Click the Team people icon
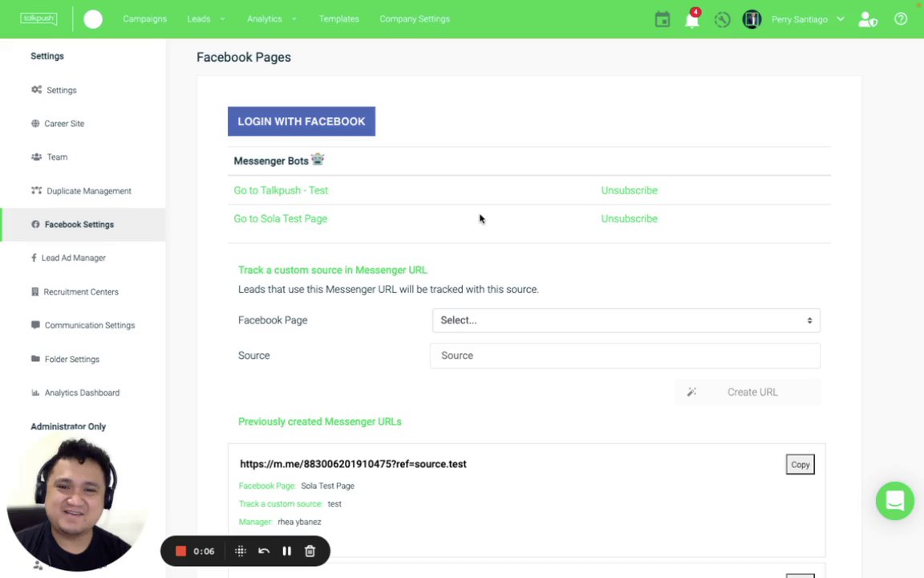This screenshot has height=578, width=924. 37,157
